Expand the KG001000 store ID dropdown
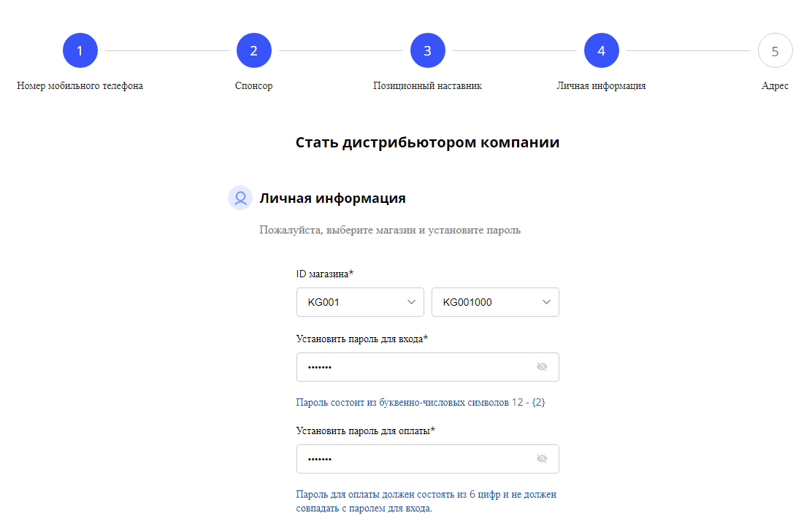Viewport: 812px width, 529px height. [x=495, y=302]
